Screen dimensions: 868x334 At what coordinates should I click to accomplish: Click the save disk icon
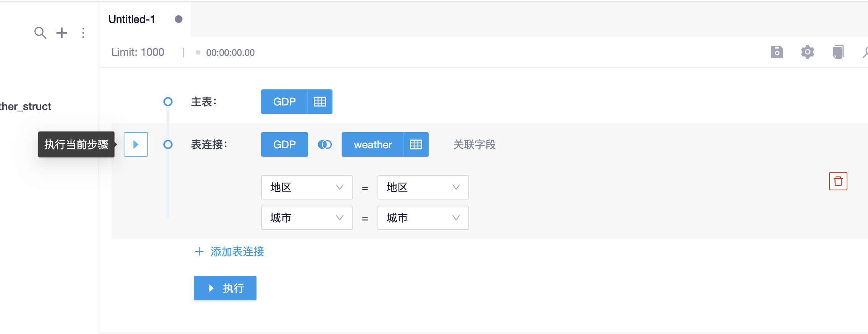point(777,52)
